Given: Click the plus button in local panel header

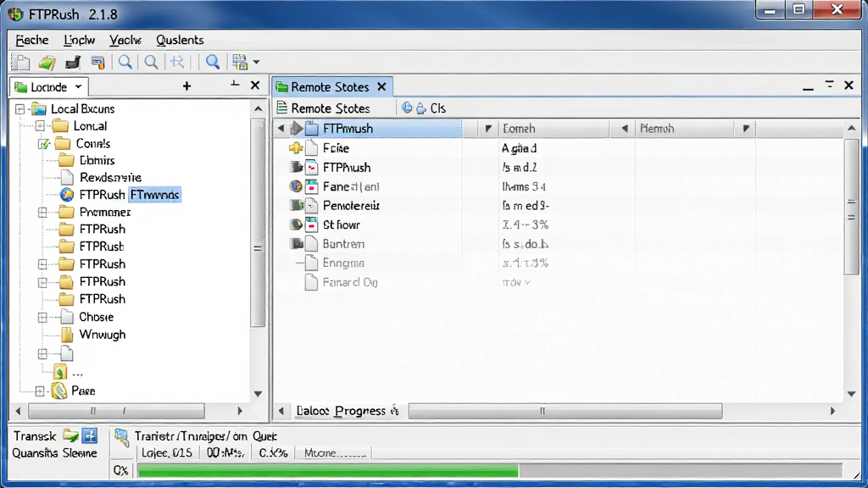Looking at the screenshot, I should pyautogui.click(x=186, y=86).
